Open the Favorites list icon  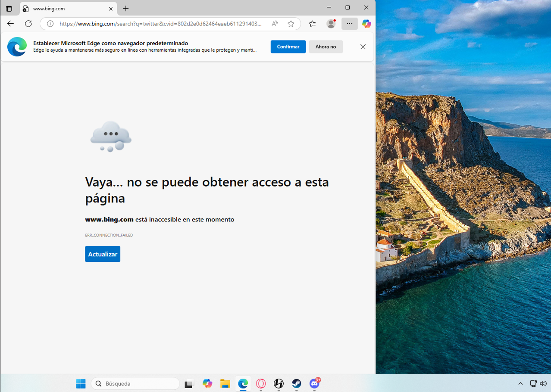pyautogui.click(x=313, y=24)
